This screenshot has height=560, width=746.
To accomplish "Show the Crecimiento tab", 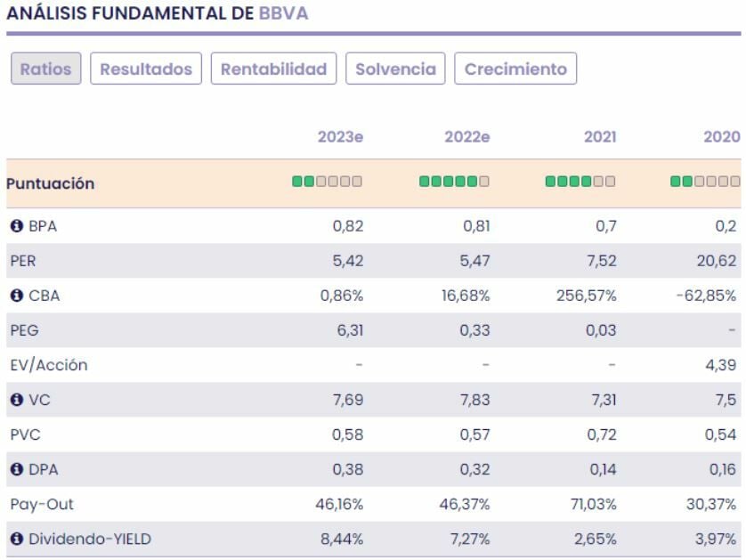I will pyautogui.click(x=515, y=69).
